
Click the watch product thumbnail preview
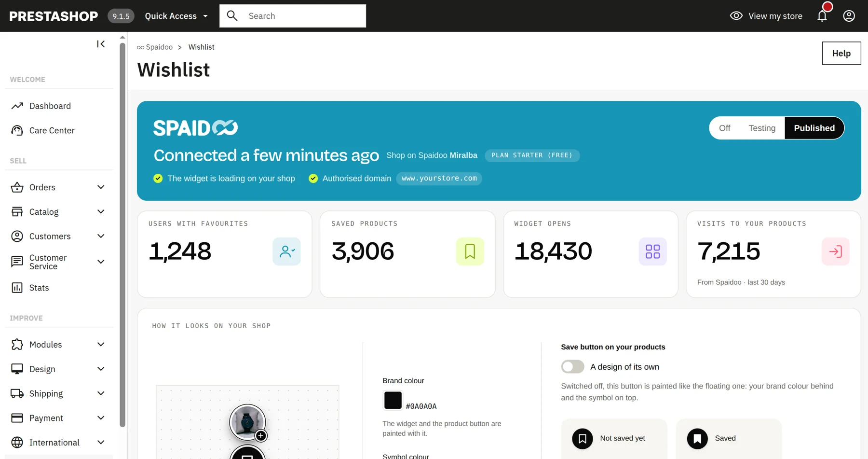[247, 422]
